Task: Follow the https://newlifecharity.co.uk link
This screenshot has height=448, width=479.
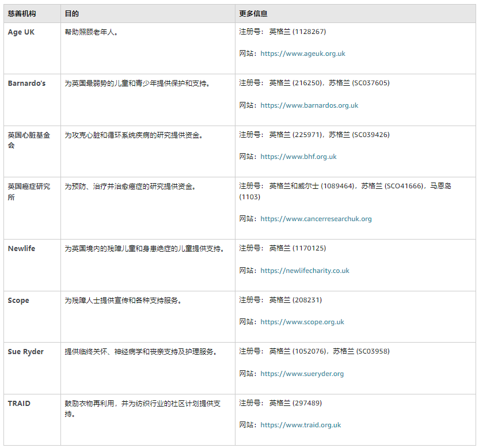Action: click(305, 271)
